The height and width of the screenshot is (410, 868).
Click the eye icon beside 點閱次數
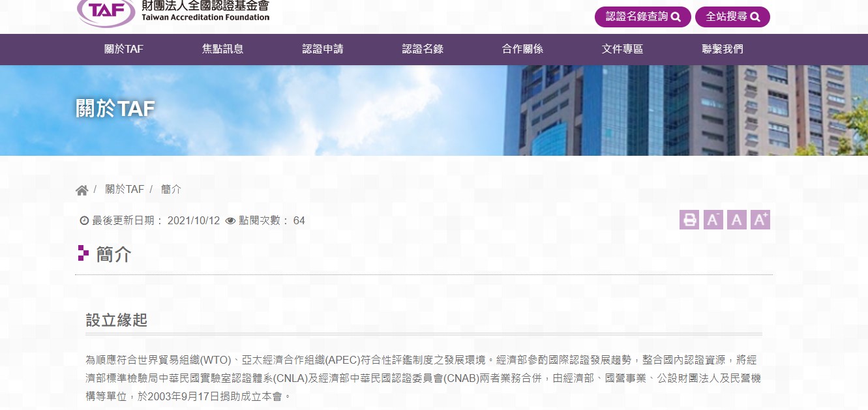tap(230, 221)
